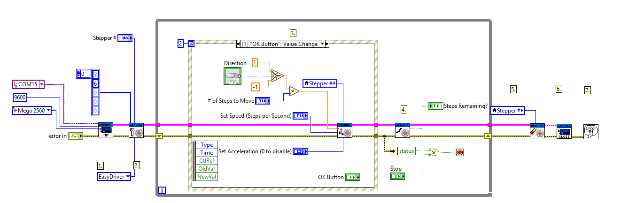Image resolution: width=644 pixels, height=203 pixels.
Task: Select the CtlRef event data node item
Action: (x=207, y=160)
